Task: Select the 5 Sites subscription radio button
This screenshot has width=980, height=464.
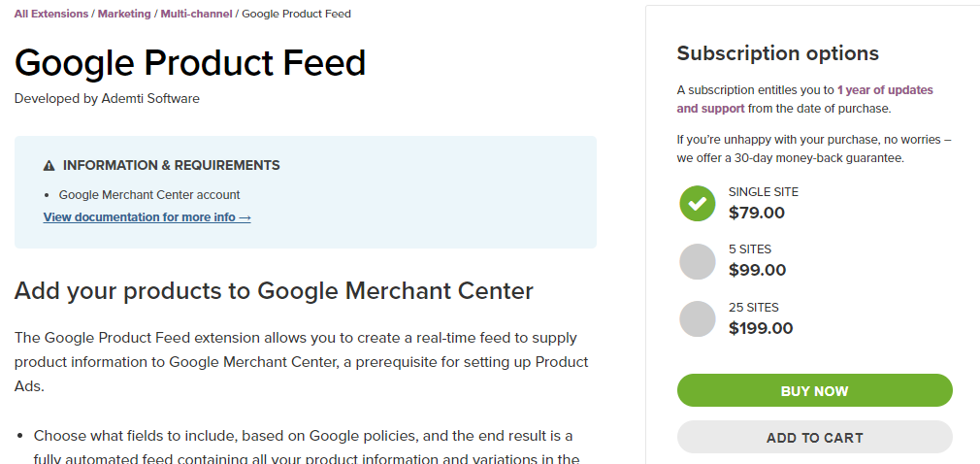Action: coord(698,261)
